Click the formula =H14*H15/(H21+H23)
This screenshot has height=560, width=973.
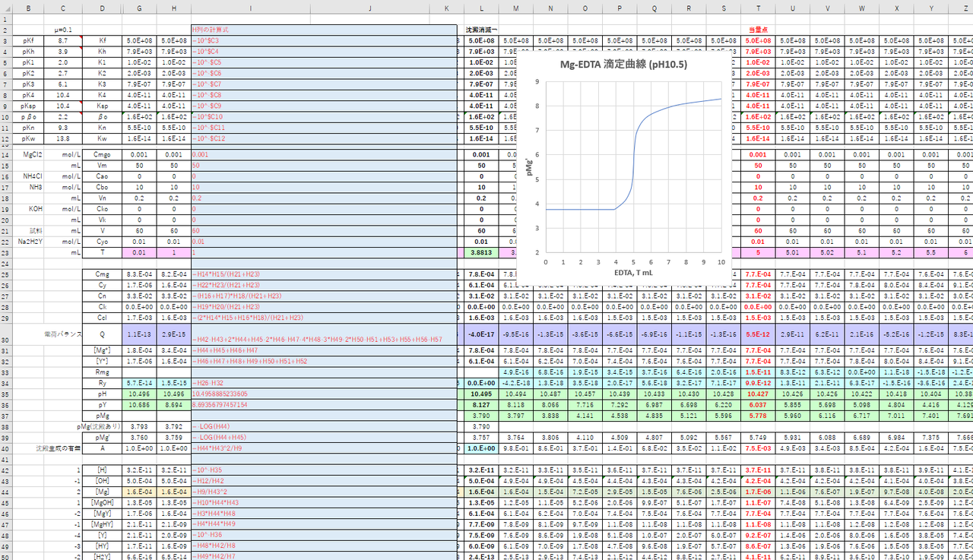(x=250, y=274)
